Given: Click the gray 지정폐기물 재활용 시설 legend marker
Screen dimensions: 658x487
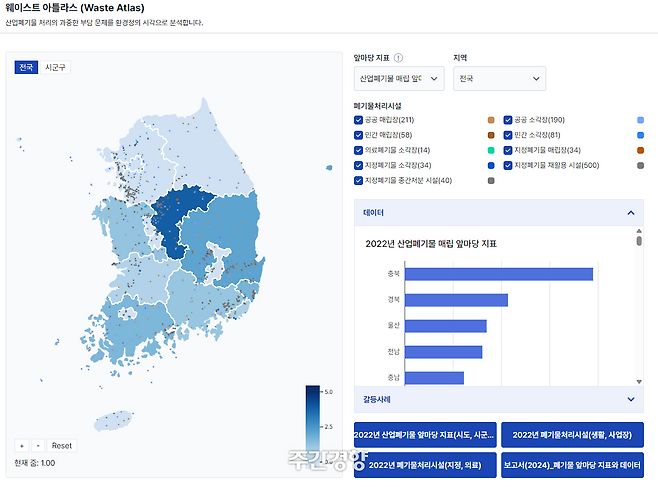Looking at the screenshot, I should [x=640, y=165].
